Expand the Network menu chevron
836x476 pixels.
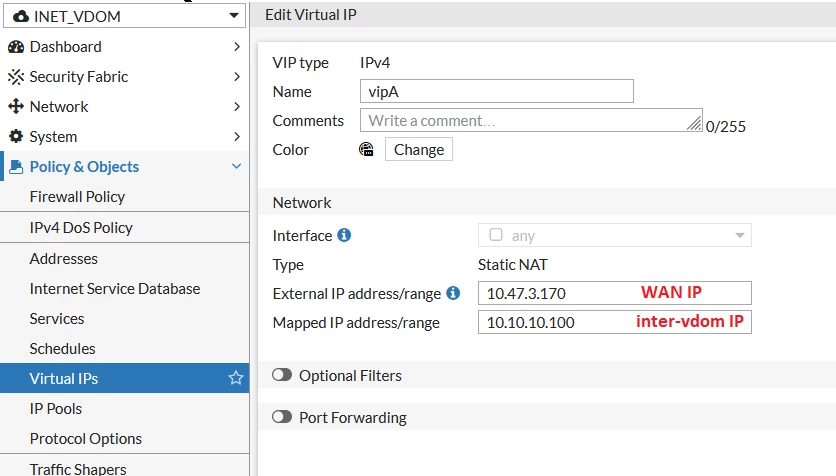(237, 107)
